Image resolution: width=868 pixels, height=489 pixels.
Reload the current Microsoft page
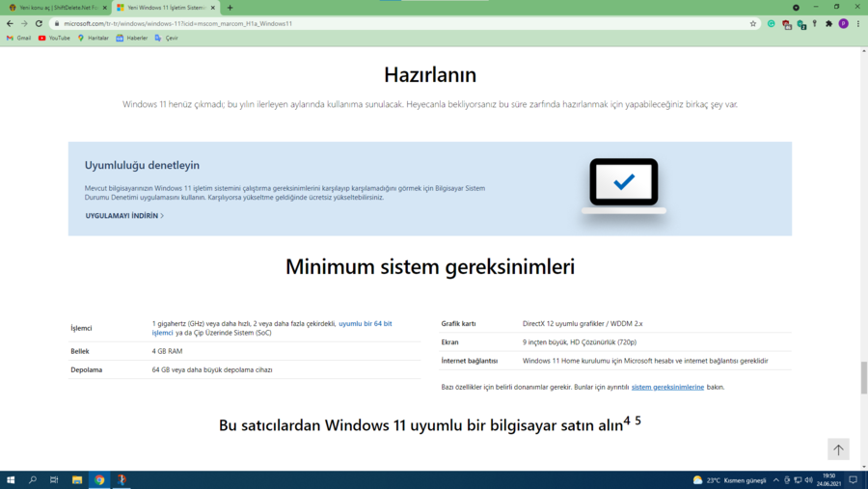(x=39, y=24)
